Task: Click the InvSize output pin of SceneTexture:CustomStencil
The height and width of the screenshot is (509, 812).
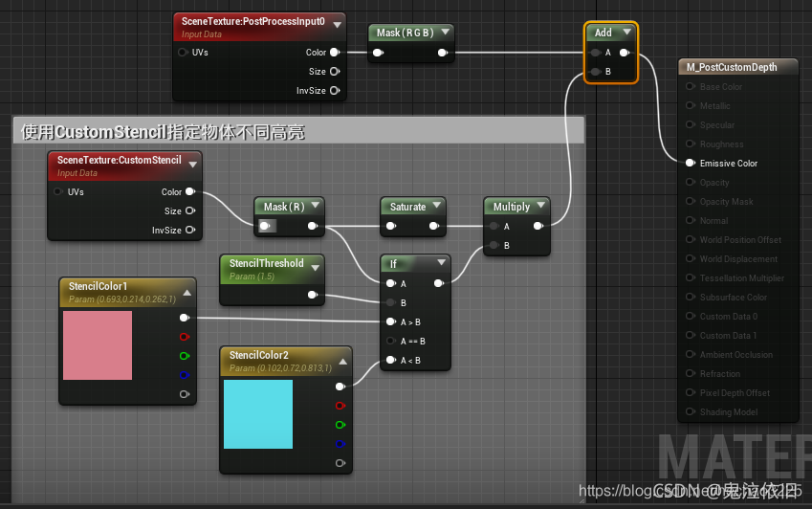Action: pyautogui.click(x=190, y=230)
